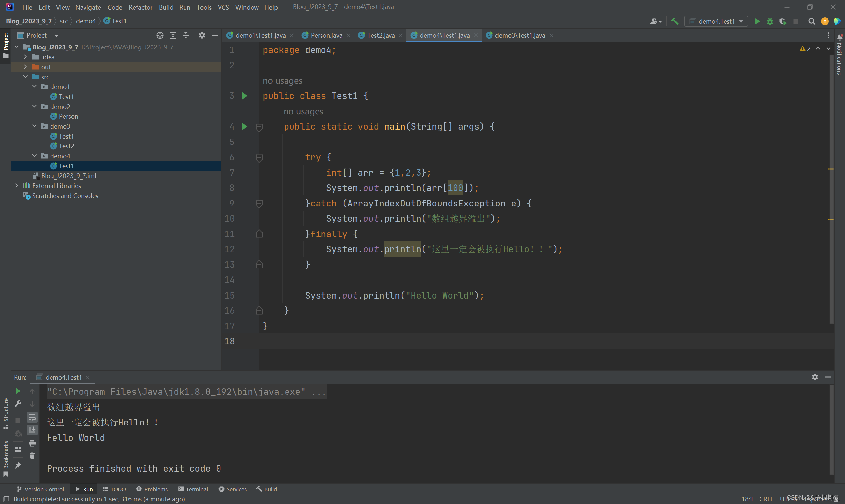Expand External Libraries node
Screen dimensions: 845x504
tap(17, 186)
